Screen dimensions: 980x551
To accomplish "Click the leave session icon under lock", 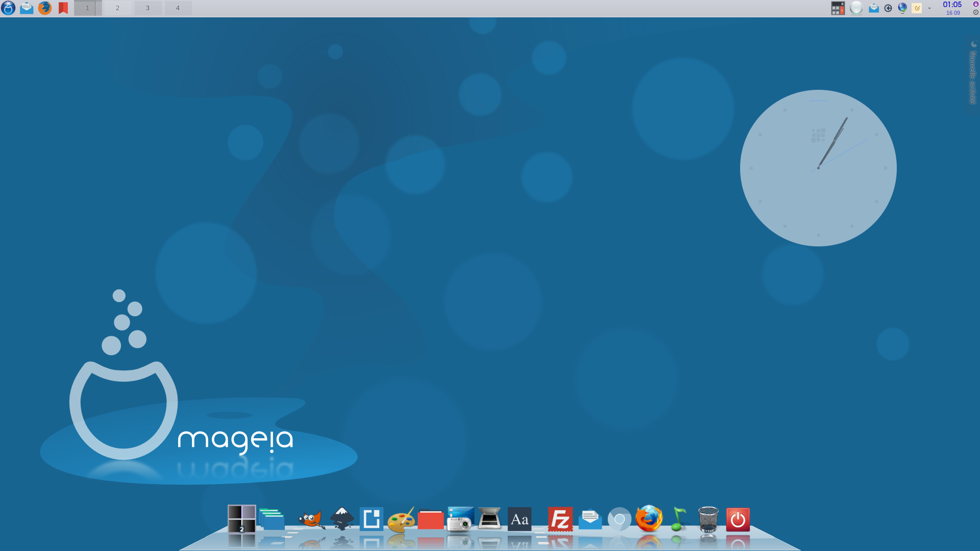I will 975,12.
